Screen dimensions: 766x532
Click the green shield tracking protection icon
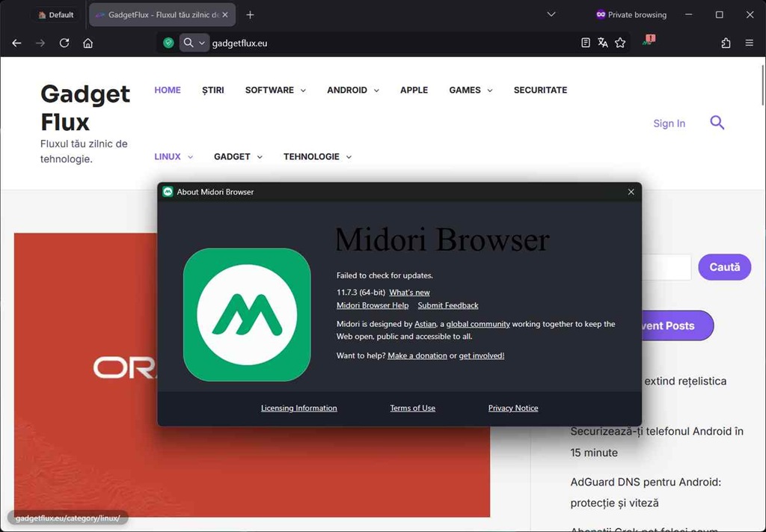(x=168, y=43)
